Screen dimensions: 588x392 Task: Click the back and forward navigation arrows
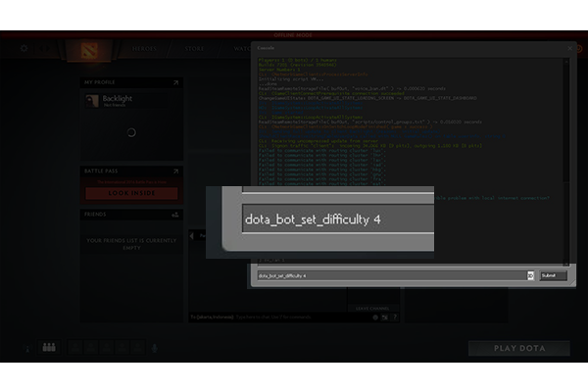pyautogui.click(x=44, y=48)
